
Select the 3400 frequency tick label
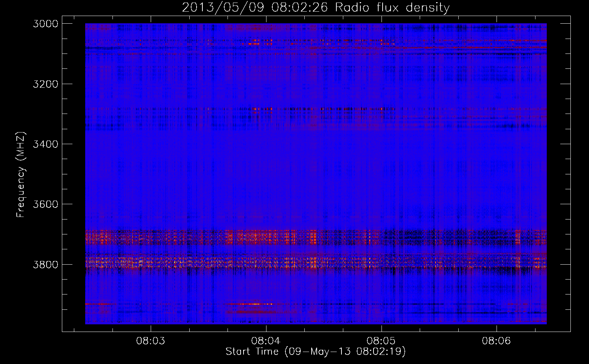46,144
